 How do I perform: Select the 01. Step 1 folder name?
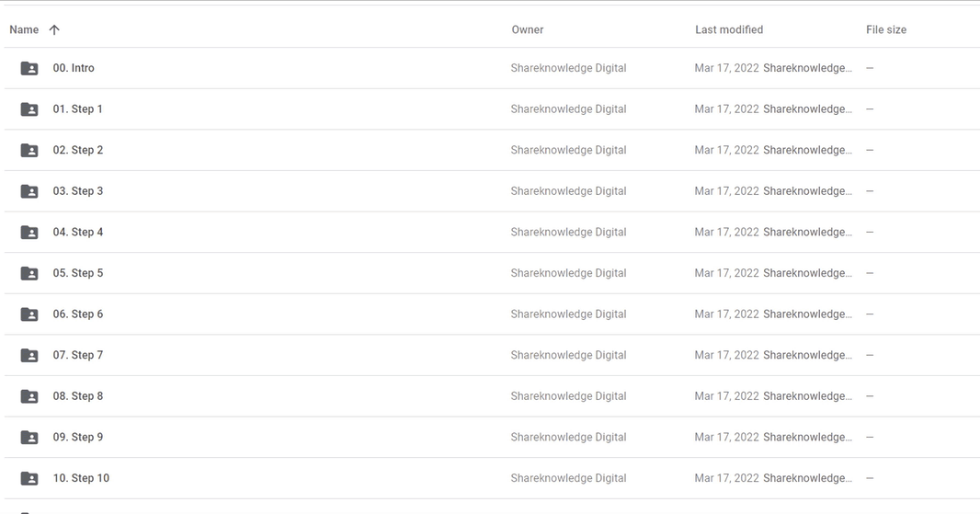pyautogui.click(x=78, y=109)
